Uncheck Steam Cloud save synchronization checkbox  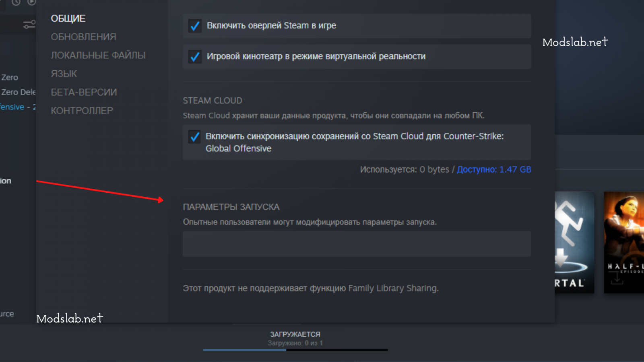coord(195,137)
